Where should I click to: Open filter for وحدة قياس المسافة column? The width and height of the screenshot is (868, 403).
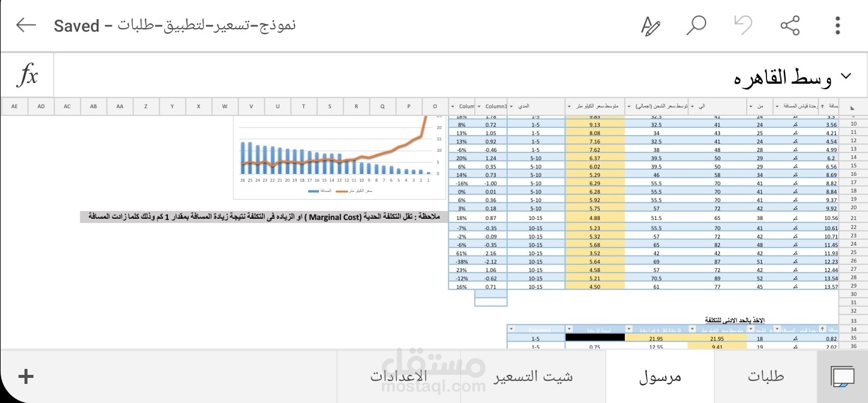click(777, 106)
